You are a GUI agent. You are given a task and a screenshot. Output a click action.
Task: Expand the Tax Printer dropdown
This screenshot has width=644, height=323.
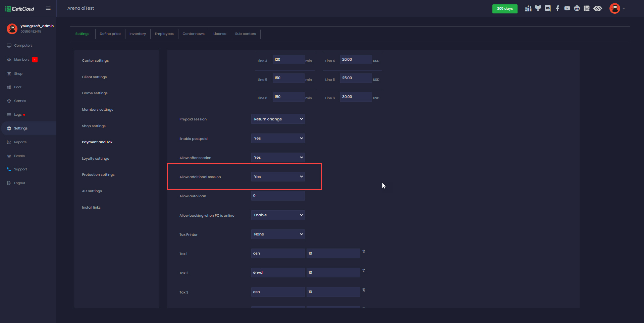278,234
